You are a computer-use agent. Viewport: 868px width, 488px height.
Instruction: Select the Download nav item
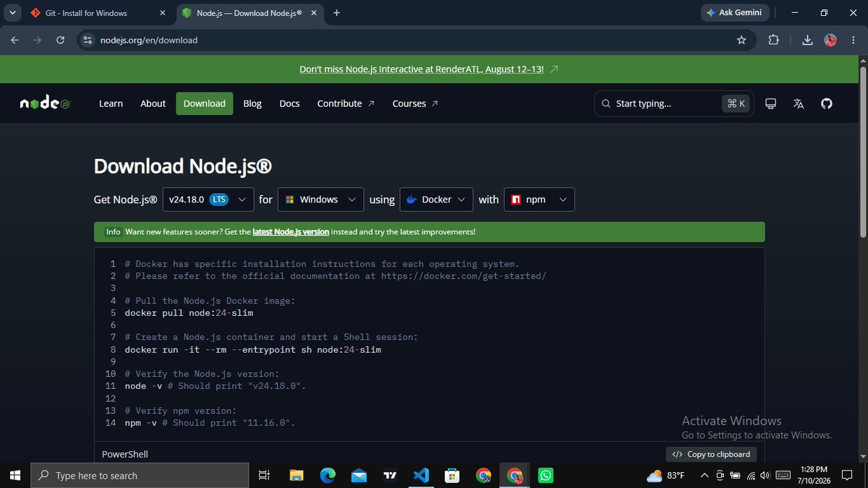(x=205, y=103)
